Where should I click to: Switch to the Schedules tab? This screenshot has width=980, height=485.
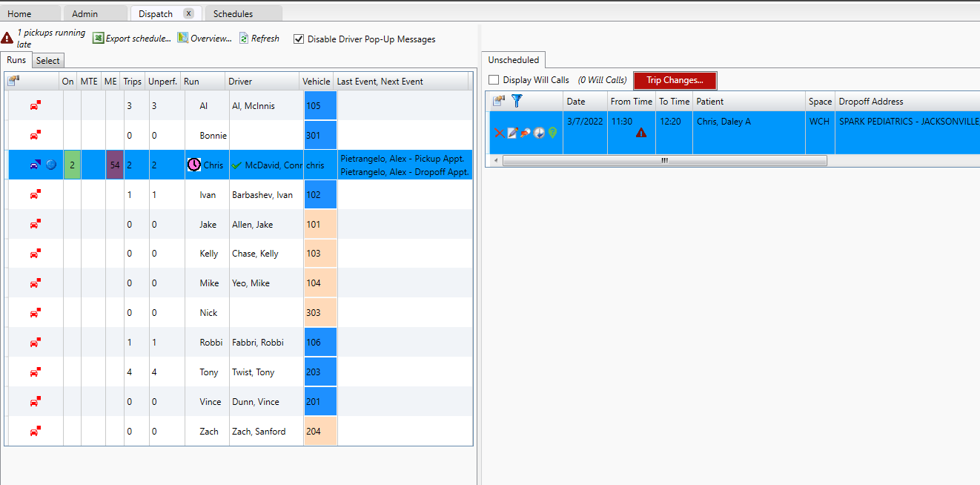point(233,14)
